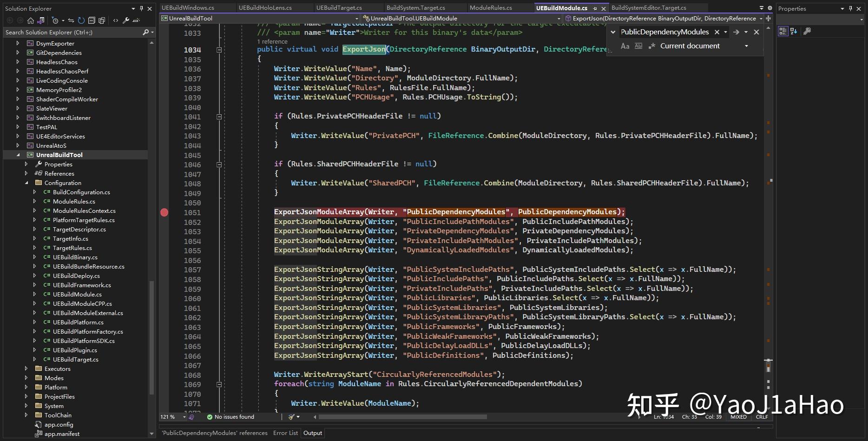The width and height of the screenshot is (868, 441).
Task: Click the Solution Explorer Home icon
Action: pos(31,20)
